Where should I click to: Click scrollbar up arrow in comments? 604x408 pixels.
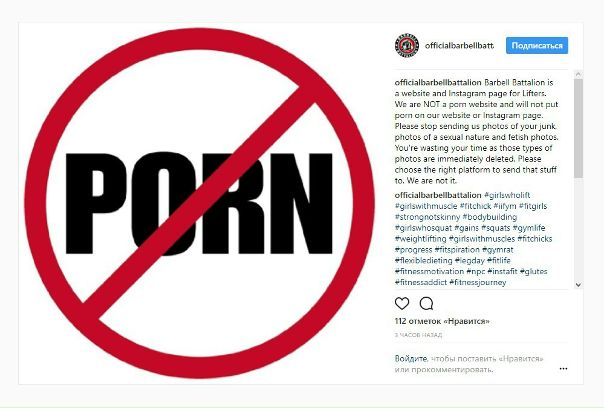578,74
